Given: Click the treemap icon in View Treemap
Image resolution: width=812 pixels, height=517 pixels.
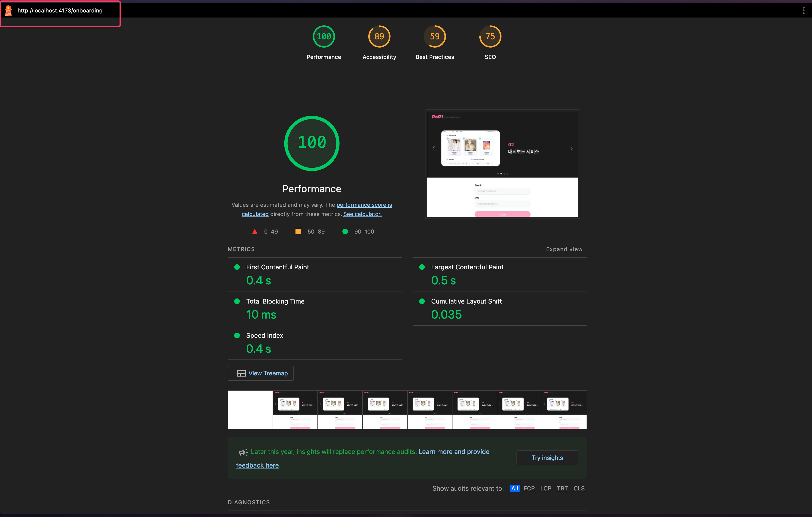Looking at the screenshot, I should point(241,373).
